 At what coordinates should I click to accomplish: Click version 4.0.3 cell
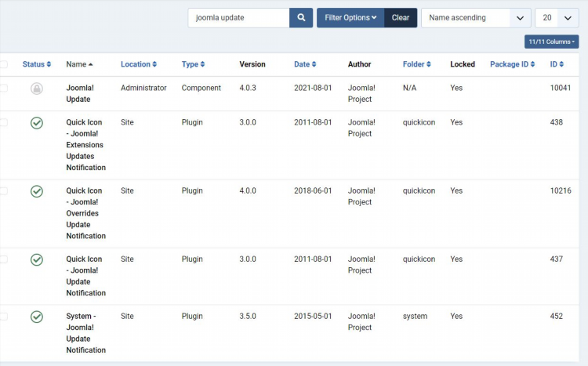pos(248,88)
